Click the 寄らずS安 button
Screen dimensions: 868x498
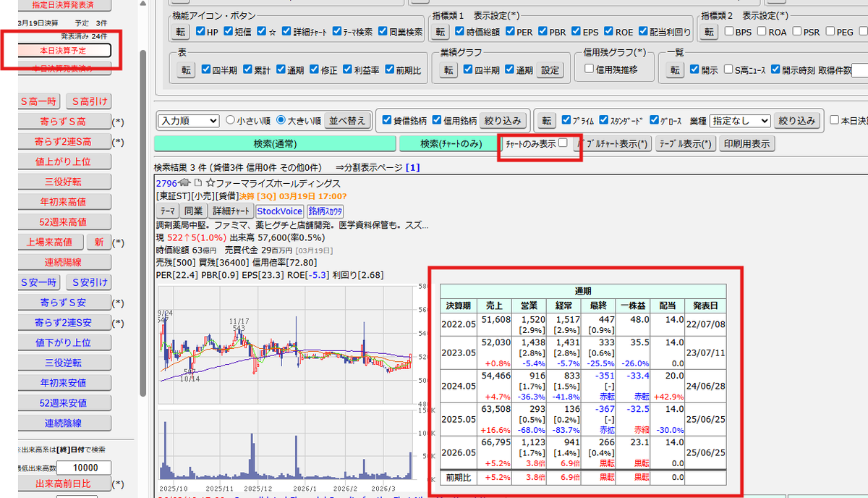pyautogui.click(x=64, y=303)
